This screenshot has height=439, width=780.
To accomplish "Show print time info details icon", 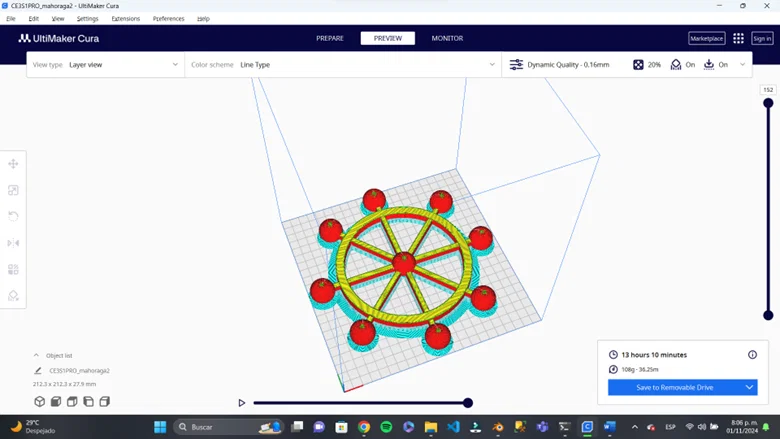I will point(752,354).
